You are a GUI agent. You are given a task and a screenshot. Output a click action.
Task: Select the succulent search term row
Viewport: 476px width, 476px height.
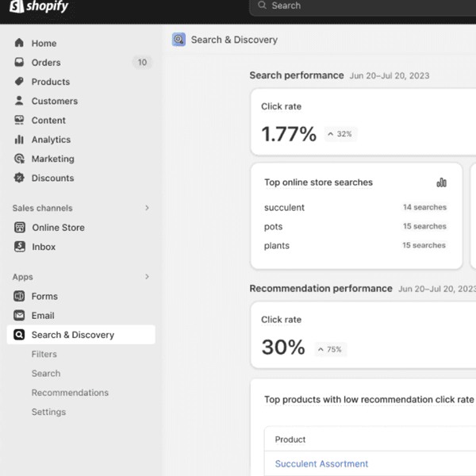pyautogui.click(x=355, y=207)
